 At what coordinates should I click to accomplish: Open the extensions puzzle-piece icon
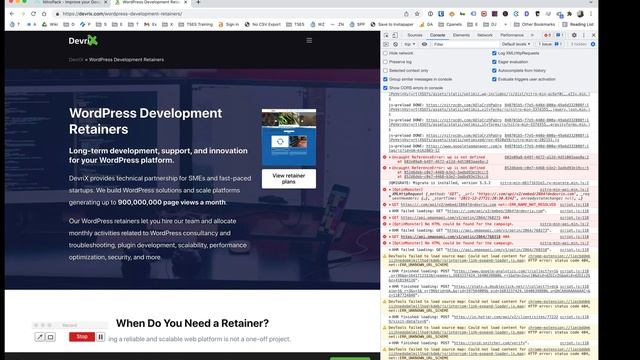point(569,13)
